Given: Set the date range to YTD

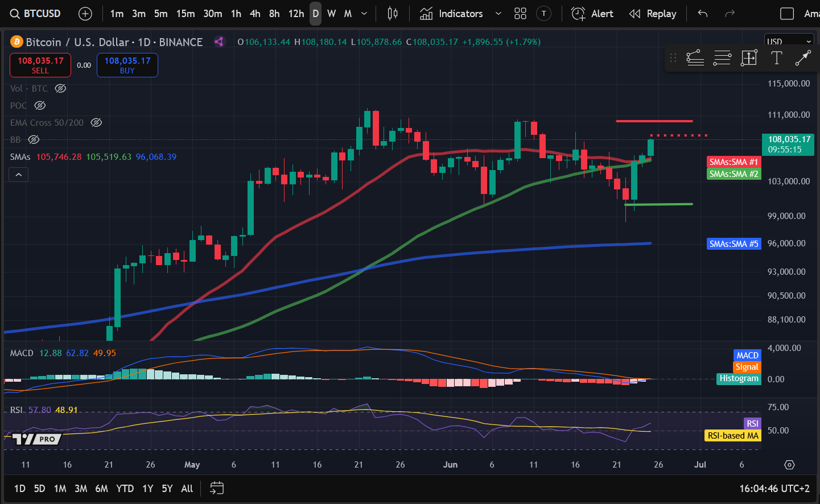Looking at the screenshot, I should [125, 489].
